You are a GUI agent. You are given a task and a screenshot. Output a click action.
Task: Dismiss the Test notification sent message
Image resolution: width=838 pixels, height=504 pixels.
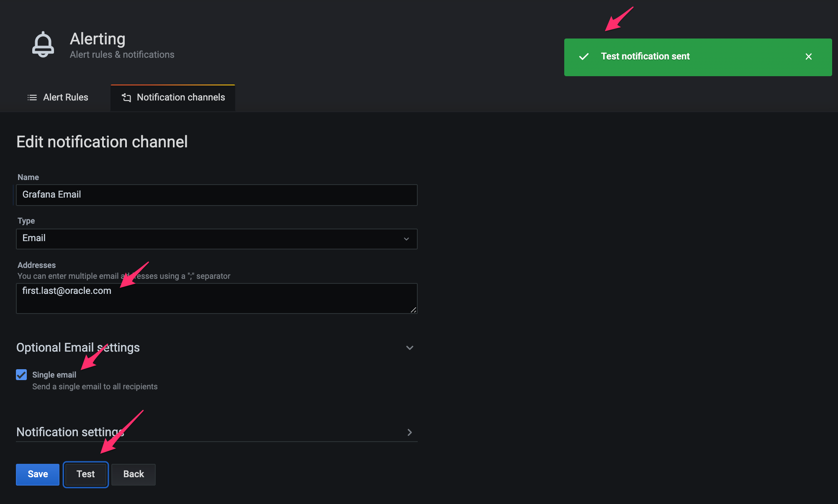[x=809, y=57]
